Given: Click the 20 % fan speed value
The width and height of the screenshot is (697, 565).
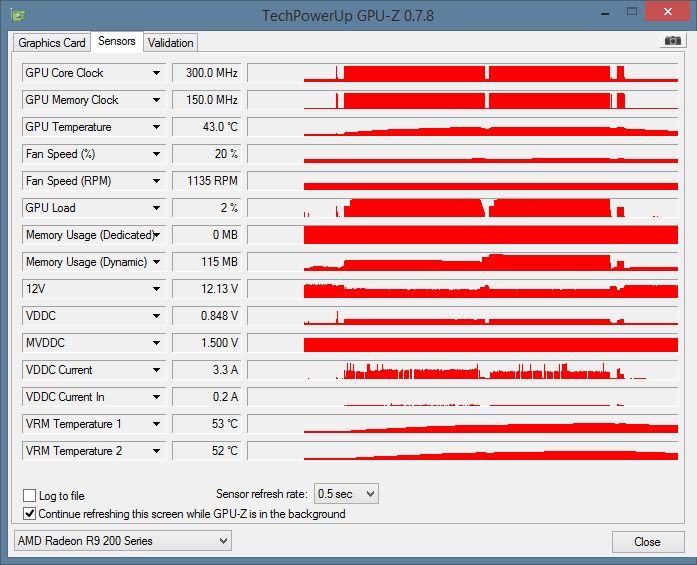Looking at the screenshot, I should click(207, 154).
